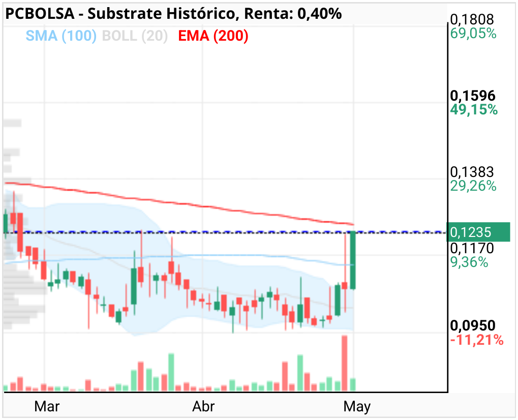Click the -11,21% percentage label
Viewport: 518px width, 420px height.
click(x=477, y=340)
